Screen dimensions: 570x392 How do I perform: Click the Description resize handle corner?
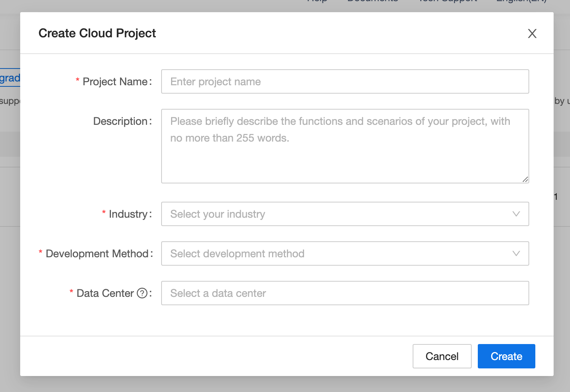click(525, 179)
